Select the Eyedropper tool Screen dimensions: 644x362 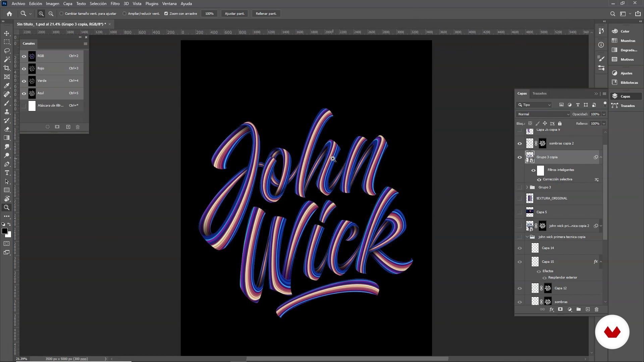point(7,85)
